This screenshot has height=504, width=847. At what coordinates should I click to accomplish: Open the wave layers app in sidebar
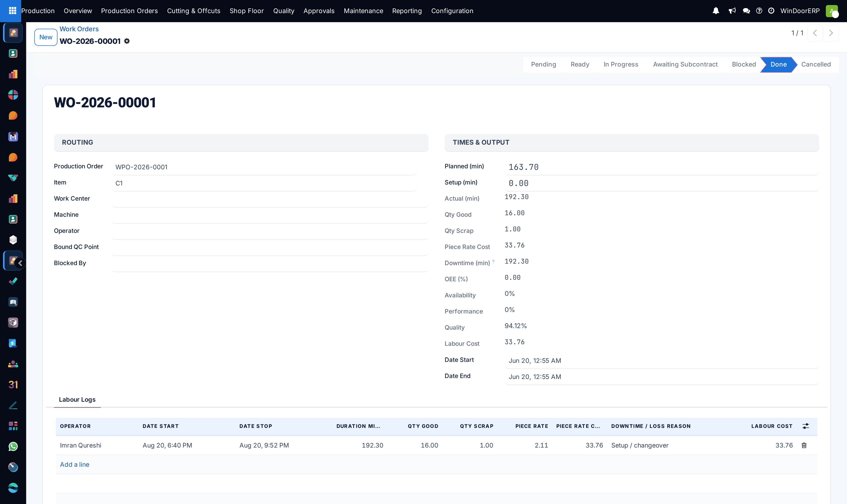coord(13,488)
